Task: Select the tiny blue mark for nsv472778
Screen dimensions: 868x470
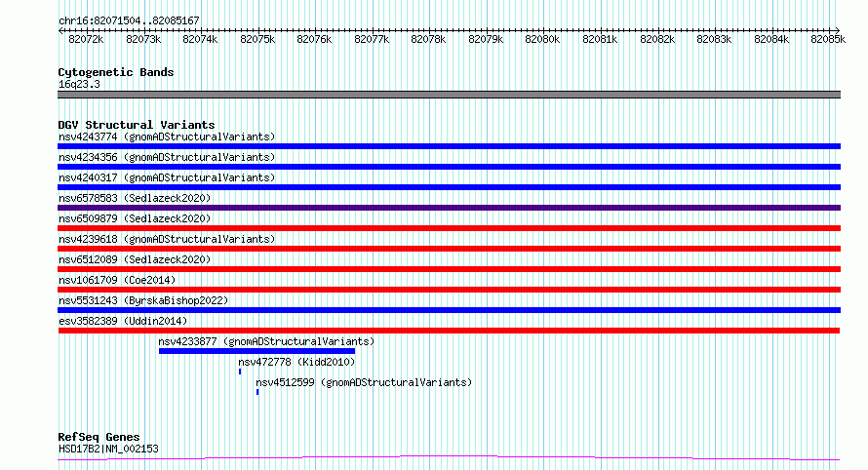Action: pyautogui.click(x=240, y=372)
